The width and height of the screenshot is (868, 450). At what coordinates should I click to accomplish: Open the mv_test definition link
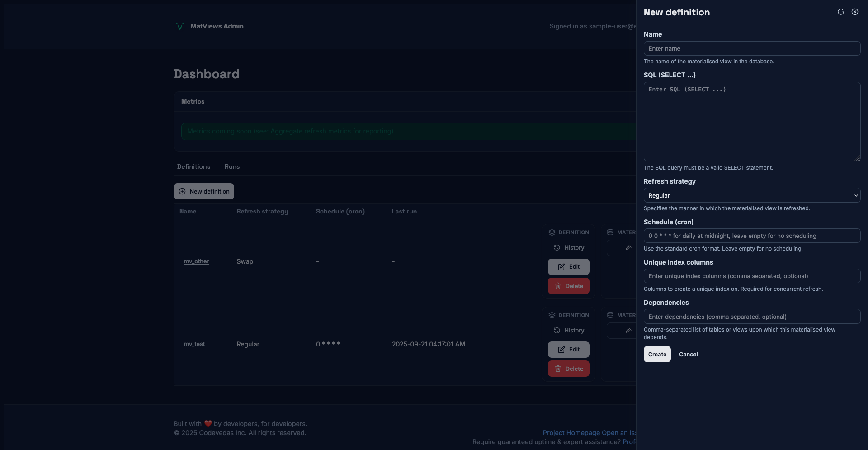click(x=194, y=344)
